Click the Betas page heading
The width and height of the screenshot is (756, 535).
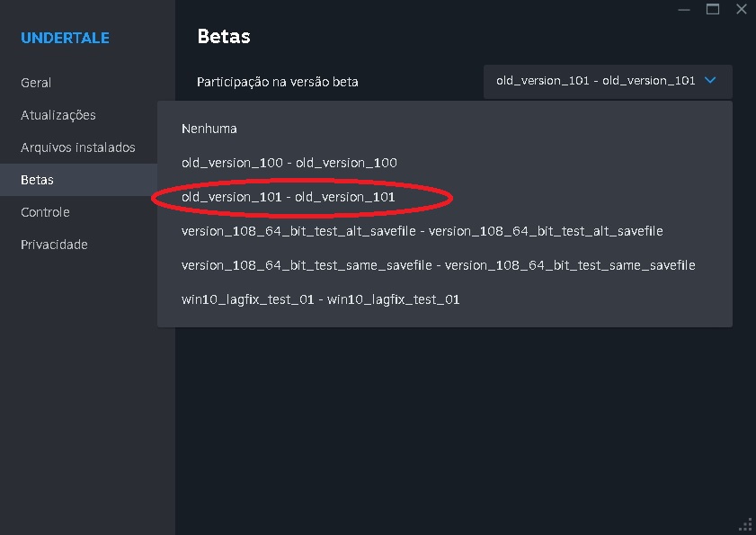[x=223, y=37]
